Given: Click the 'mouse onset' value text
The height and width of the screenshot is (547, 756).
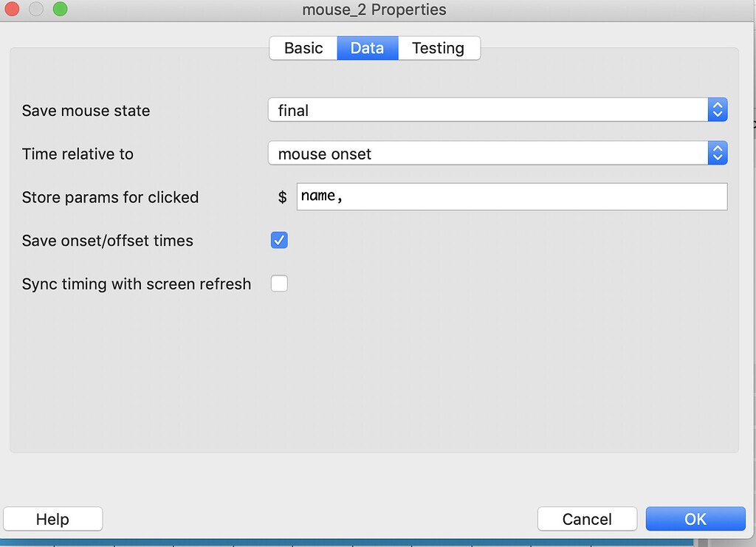Looking at the screenshot, I should pos(325,153).
